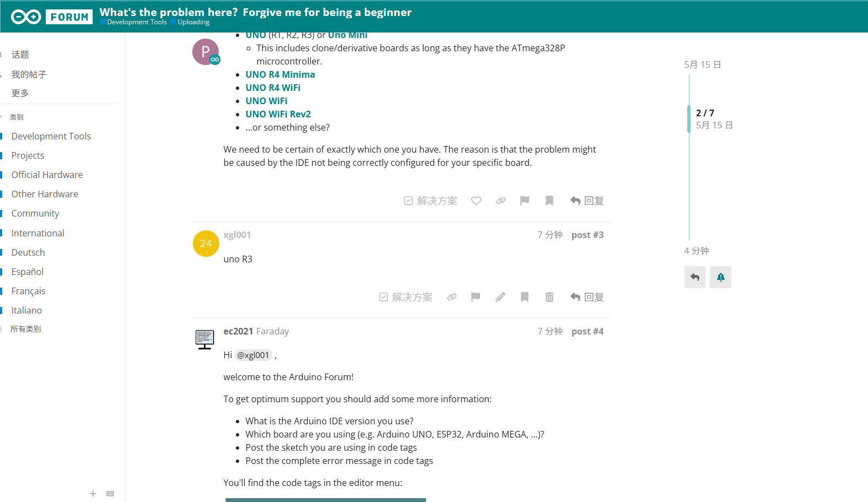Click the notification bell in timeline

(x=720, y=277)
